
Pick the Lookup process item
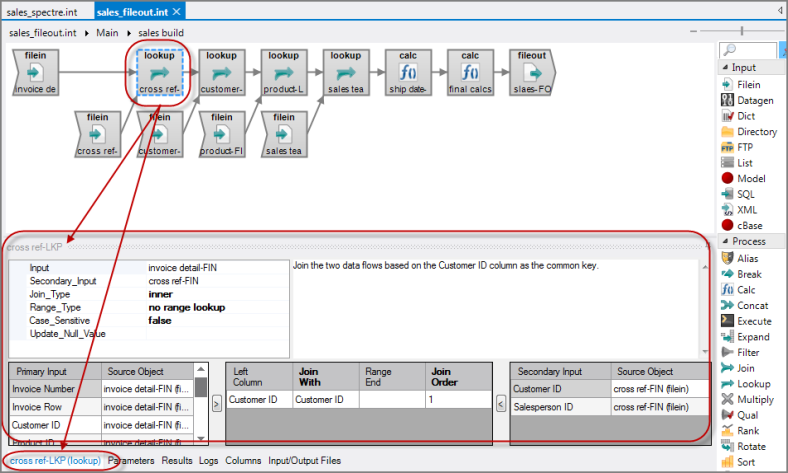746,384
